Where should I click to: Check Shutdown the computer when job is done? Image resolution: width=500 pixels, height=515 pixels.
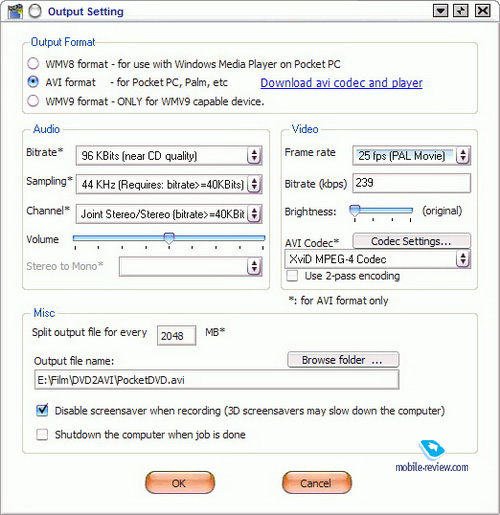coord(42,434)
